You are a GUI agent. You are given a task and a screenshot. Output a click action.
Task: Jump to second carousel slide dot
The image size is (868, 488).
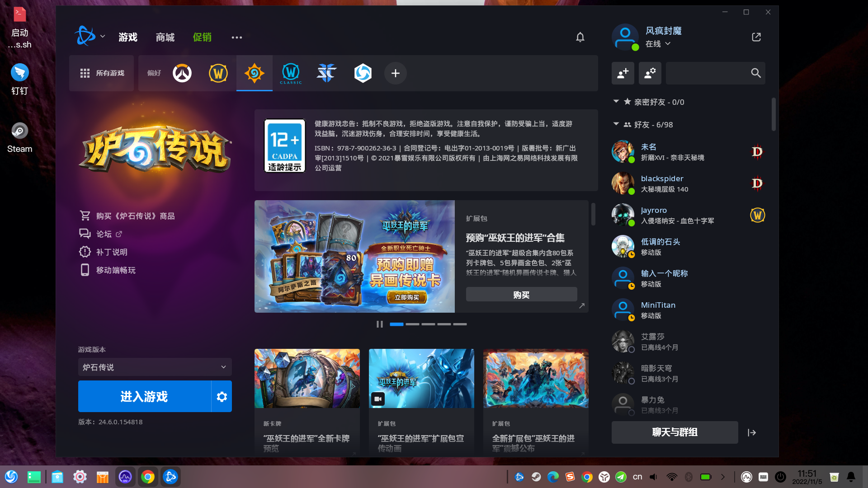pyautogui.click(x=412, y=324)
